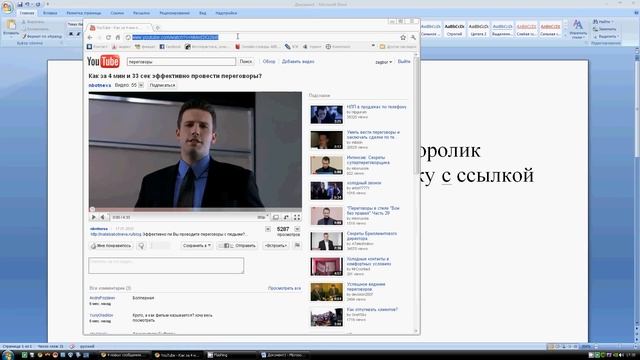Viewport: 640px width, 360px height.
Task: Switch to Word's 'Вставка' ribbon tab
Action: (50, 13)
